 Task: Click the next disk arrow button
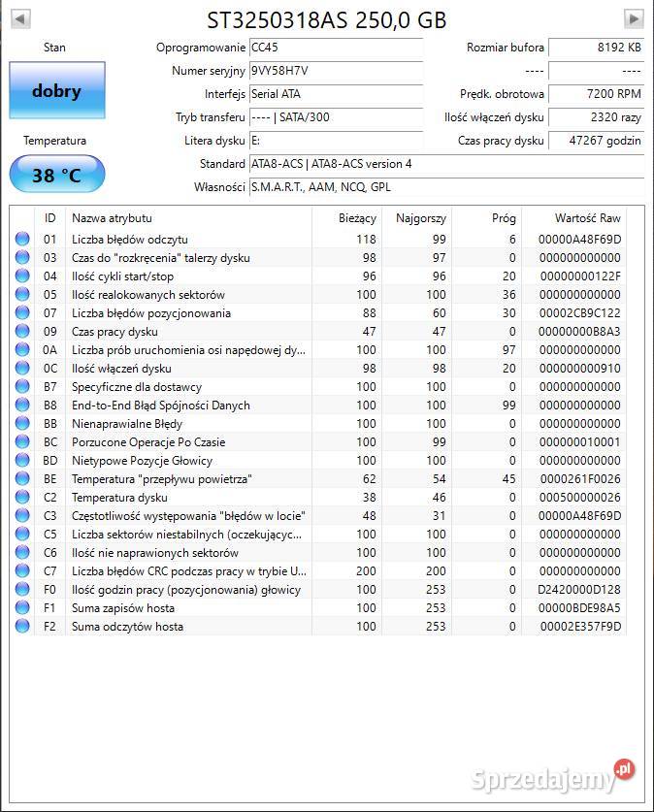(x=634, y=18)
